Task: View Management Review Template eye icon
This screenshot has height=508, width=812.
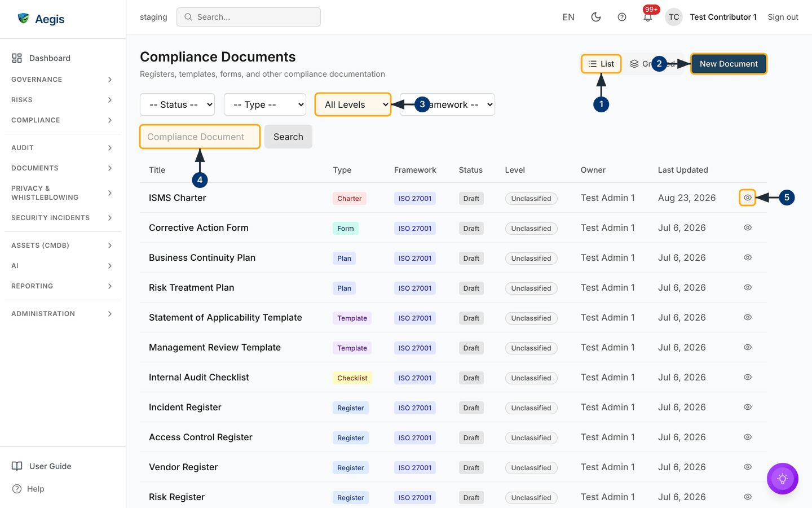Action: [748, 347]
